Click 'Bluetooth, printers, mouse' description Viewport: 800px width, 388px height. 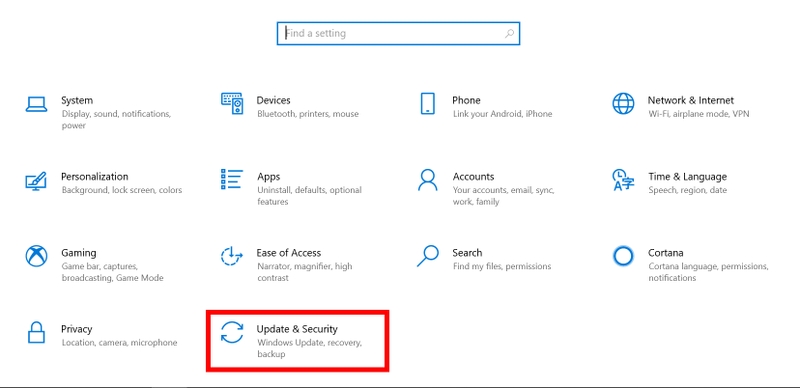(x=308, y=114)
